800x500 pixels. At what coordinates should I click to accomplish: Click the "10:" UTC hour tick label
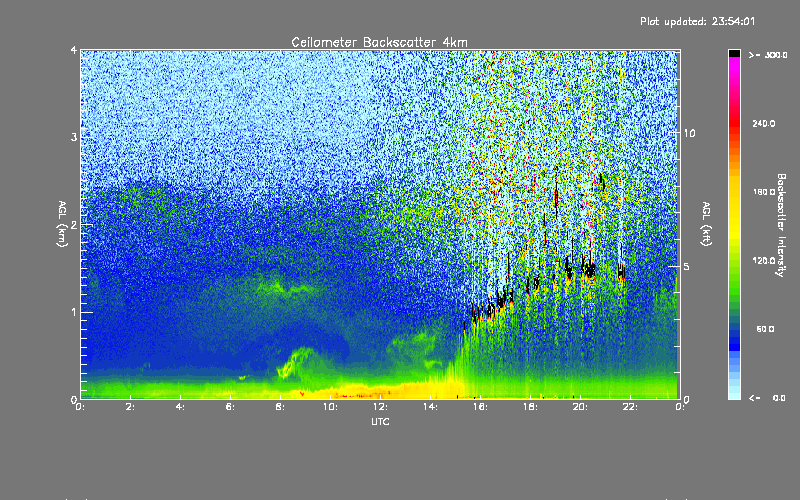(x=331, y=407)
